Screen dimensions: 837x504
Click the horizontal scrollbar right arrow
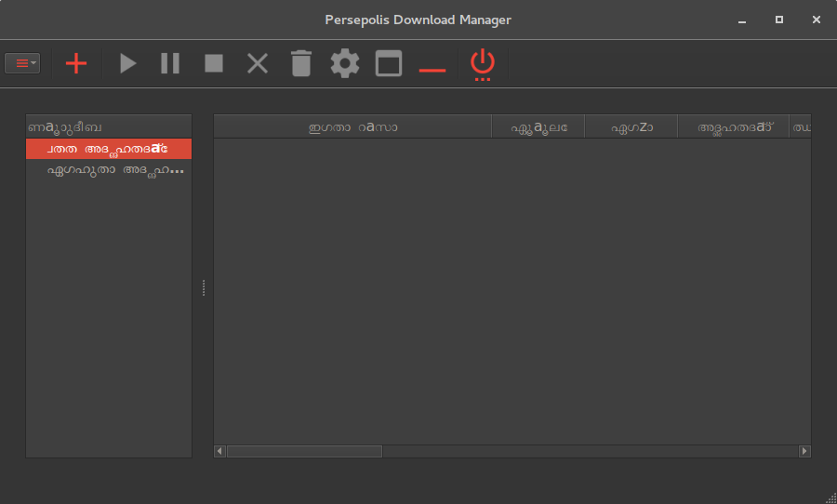pyautogui.click(x=804, y=451)
